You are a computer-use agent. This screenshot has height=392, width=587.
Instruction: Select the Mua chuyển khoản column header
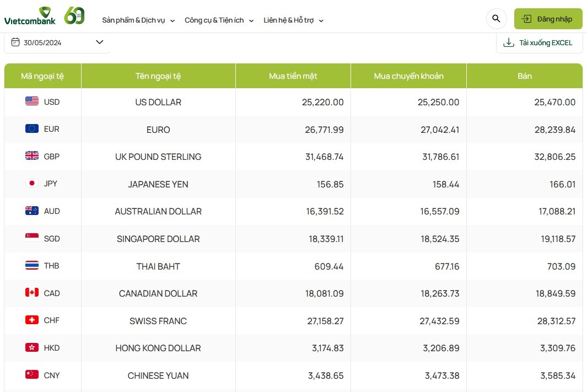point(408,76)
